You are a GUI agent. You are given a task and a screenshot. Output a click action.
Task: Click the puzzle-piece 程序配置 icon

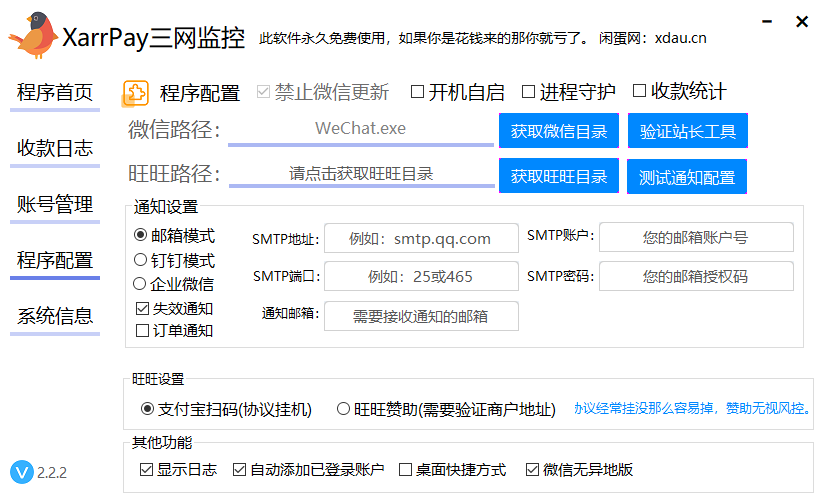coord(135,94)
